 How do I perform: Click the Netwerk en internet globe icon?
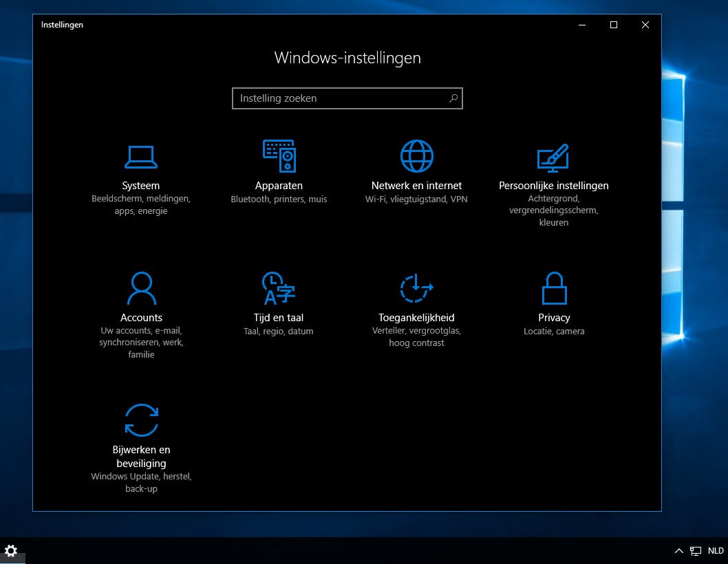tap(416, 156)
